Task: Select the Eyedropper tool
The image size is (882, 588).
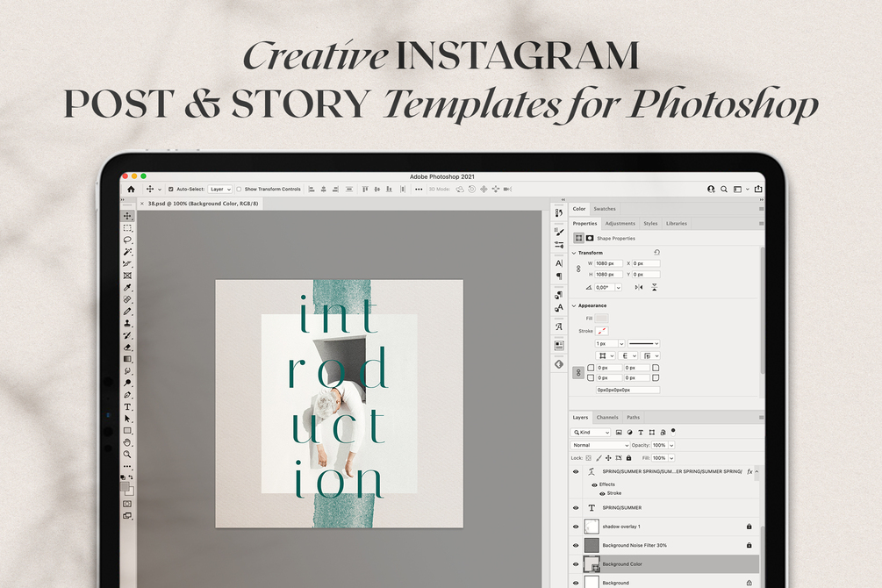Action: tap(127, 288)
